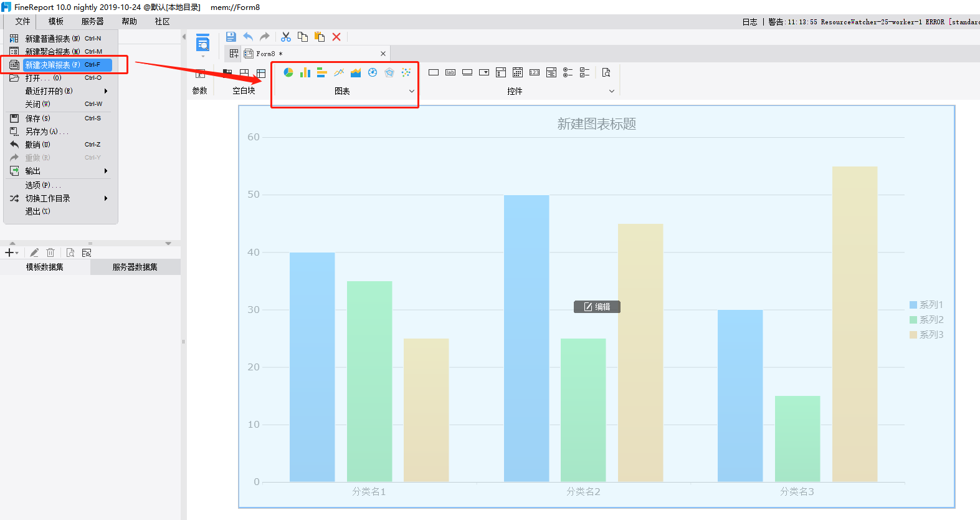980x520 pixels.
Task: Pick the query search widget icon
Action: coord(606,72)
